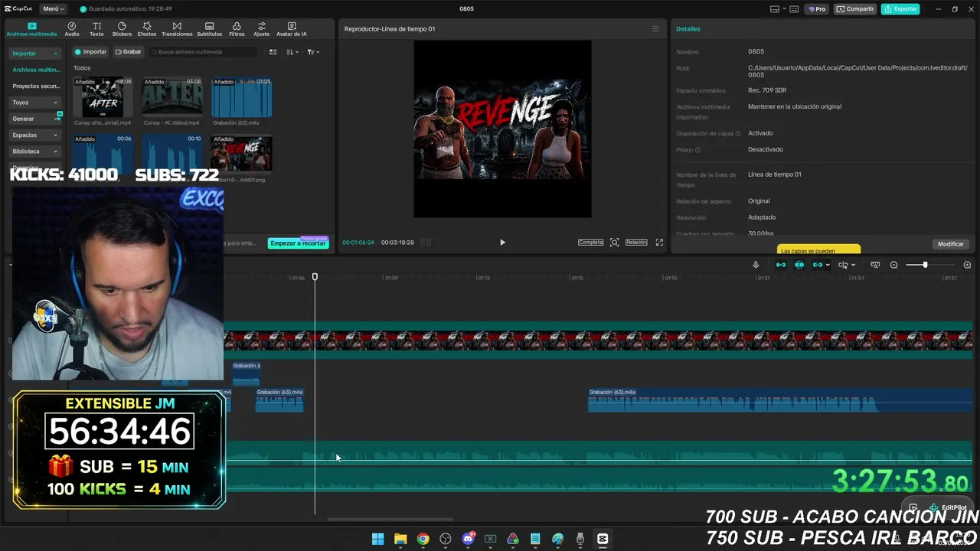The width and height of the screenshot is (980, 551).
Task: Open the Menú dropdown
Action: click(x=53, y=9)
